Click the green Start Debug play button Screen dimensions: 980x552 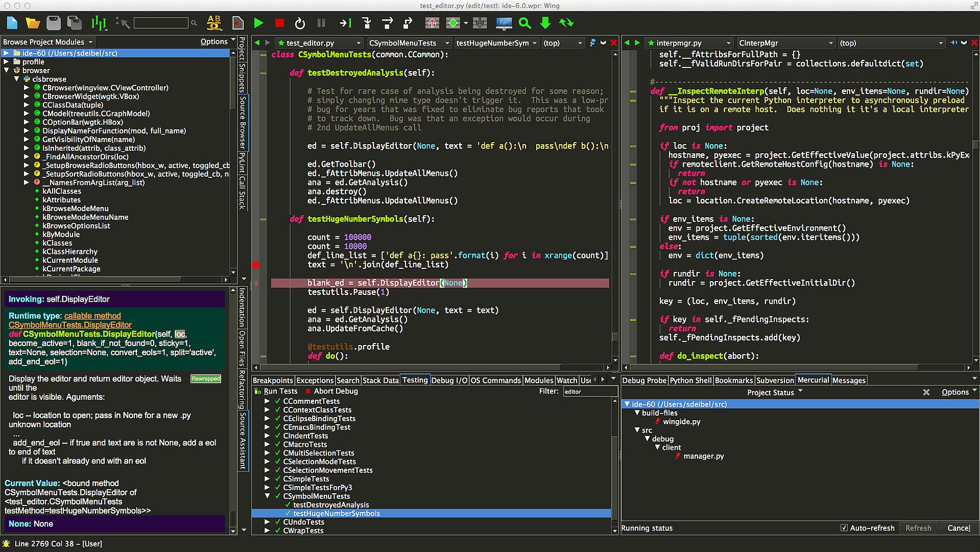(258, 23)
